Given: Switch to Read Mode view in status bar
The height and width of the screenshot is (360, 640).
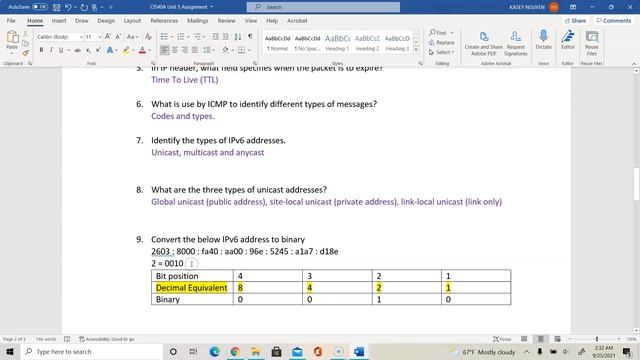Looking at the screenshot, I should 524,339.
